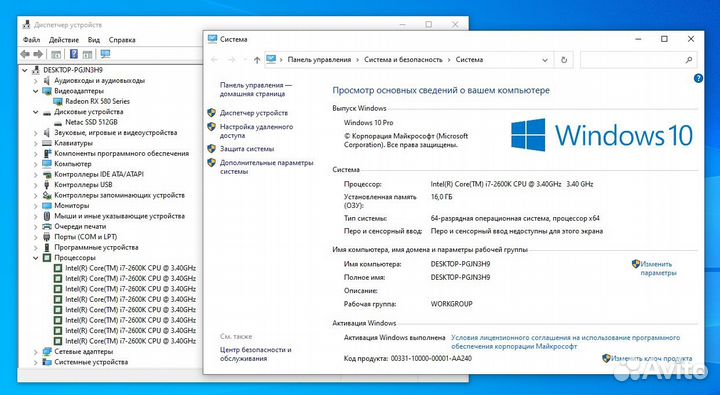This screenshot has width=720, height=395.
Task: Maximize the Система window
Action: coord(664,40)
